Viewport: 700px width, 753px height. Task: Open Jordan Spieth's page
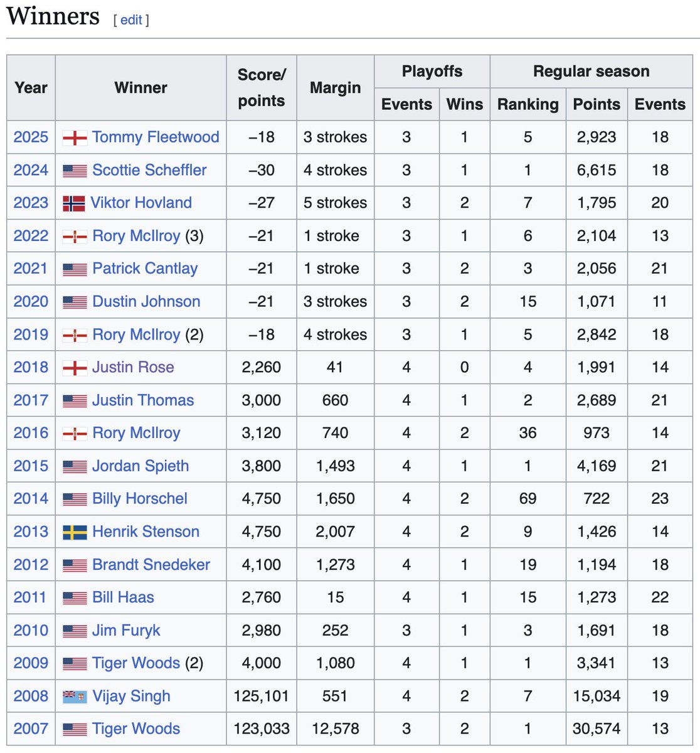pyautogui.click(x=141, y=466)
